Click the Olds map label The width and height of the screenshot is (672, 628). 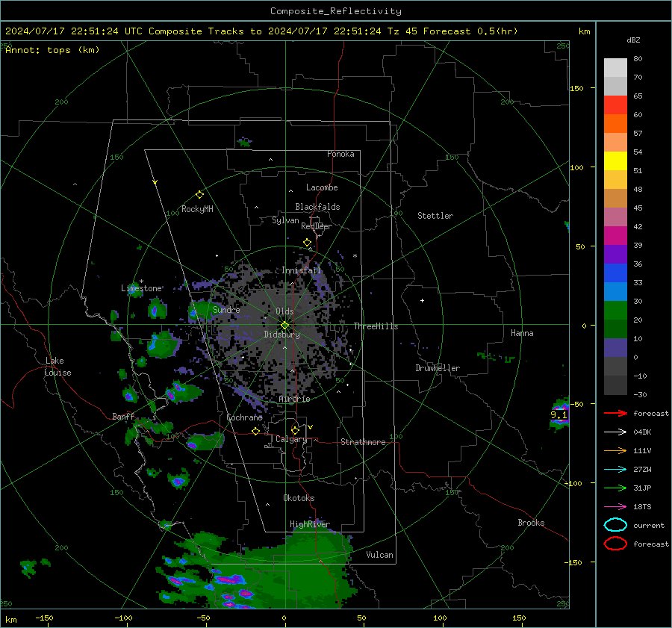tap(284, 311)
